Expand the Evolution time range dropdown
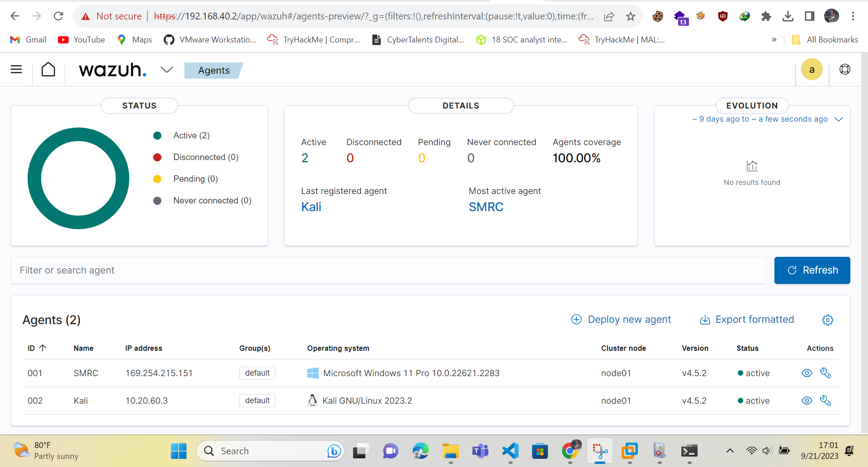Screen dimensions: 868x467 (839, 119)
